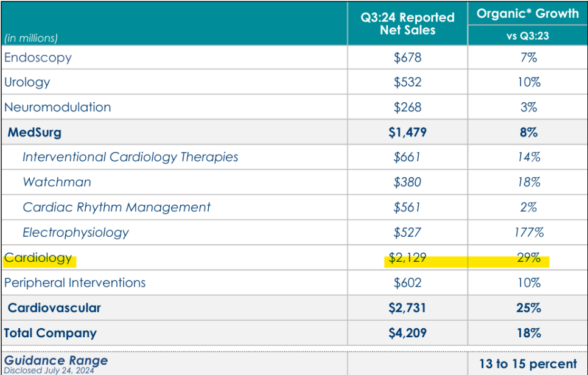This screenshot has width=588, height=375.
Task: Click Watchman organic growth 18%
Action: (529, 182)
